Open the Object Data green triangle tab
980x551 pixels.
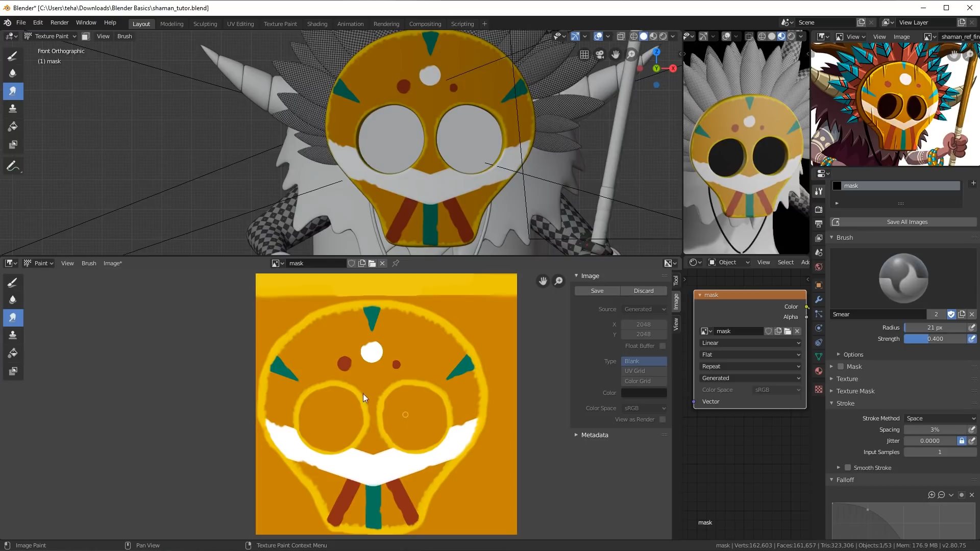point(819,357)
